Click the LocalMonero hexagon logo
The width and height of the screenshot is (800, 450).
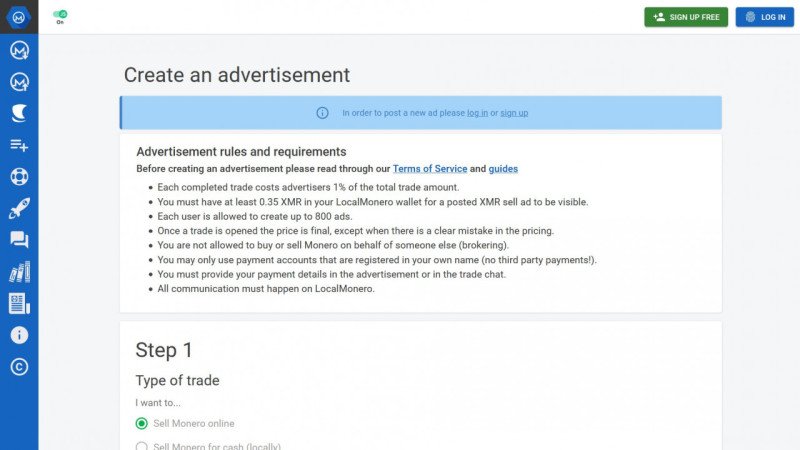click(x=19, y=17)
